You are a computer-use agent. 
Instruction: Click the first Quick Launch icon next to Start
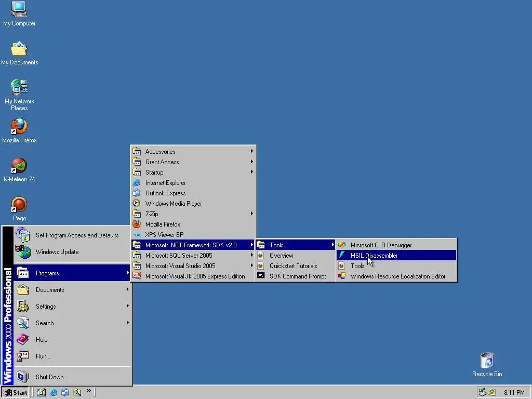tap(42, 393)
